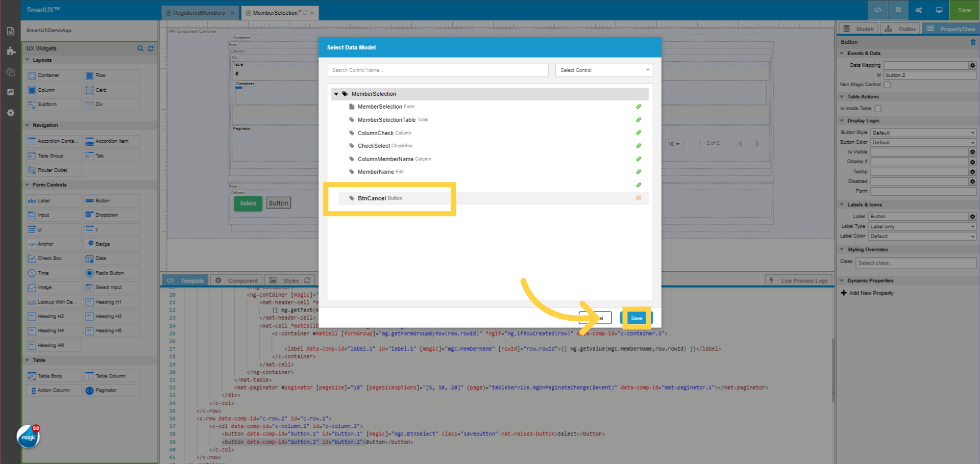The height and width of the screenshot is (464, 980).
Task: Click the magic logo badge
Action: [x=29, y=437]
